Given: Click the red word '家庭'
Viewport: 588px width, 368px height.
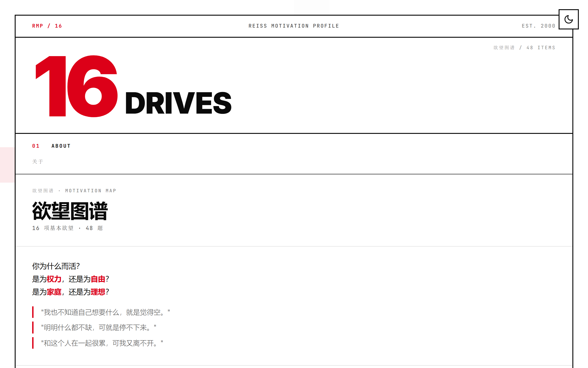Looking at the screenshot, I should [x=54, y=292].
